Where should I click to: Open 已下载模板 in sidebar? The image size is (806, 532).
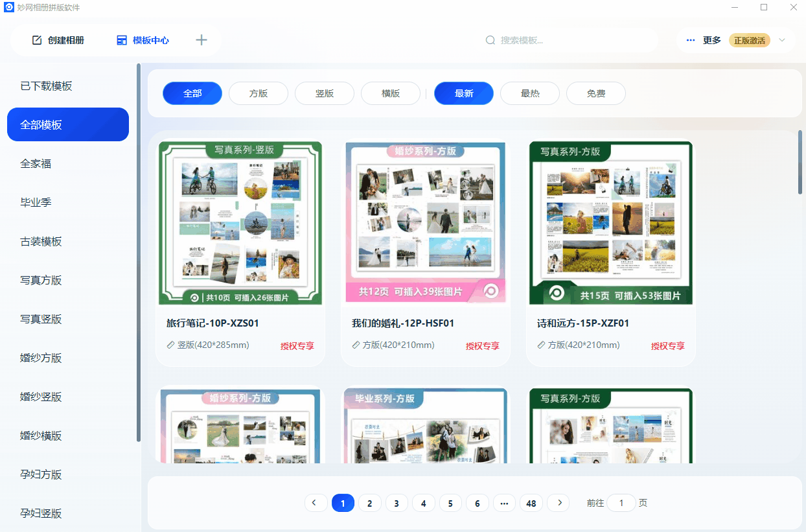click(x=68, y=86)
